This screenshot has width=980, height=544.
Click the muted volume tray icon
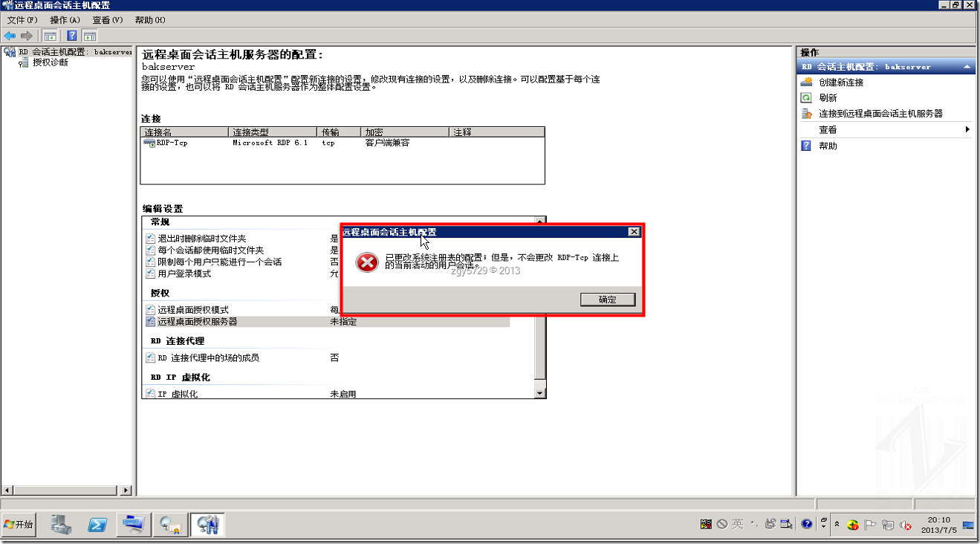905,525
